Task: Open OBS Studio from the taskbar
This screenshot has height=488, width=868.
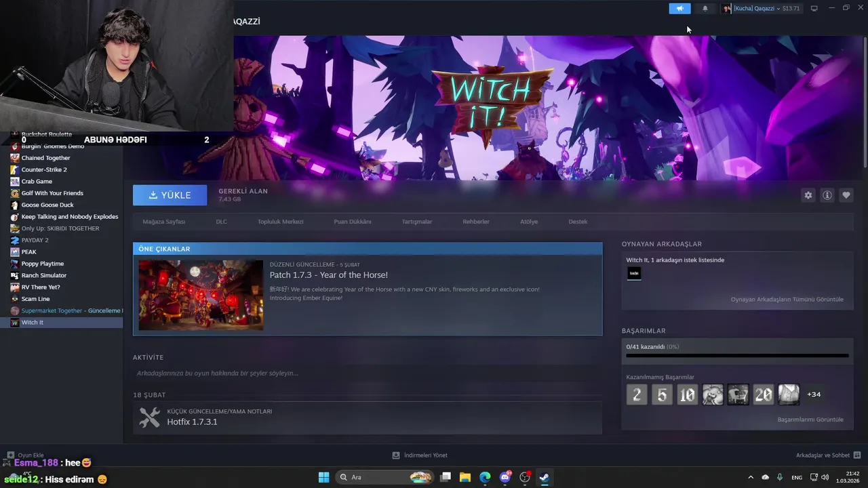Action: 524,477
